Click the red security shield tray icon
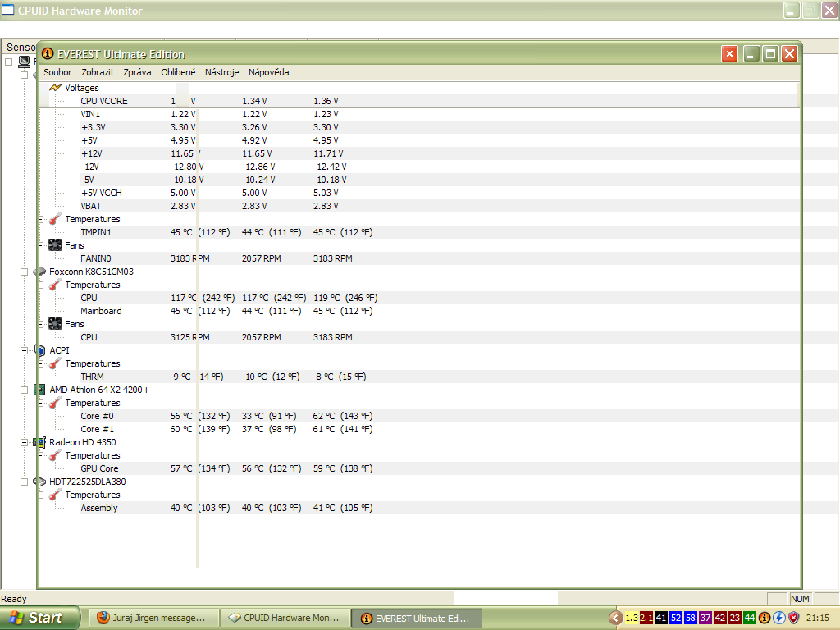The width and height of the screenshot is (840, 630). tap(794, 618)
